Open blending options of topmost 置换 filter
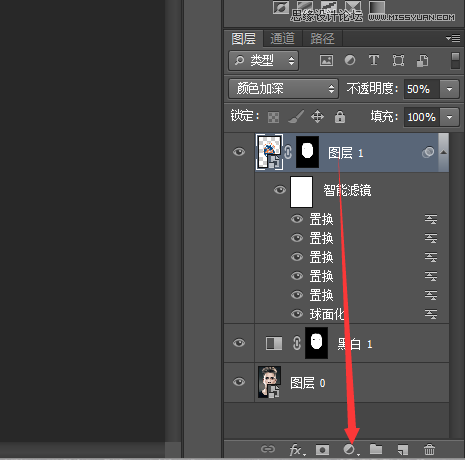Screen dimensions: 465x460 coord(431,219)
